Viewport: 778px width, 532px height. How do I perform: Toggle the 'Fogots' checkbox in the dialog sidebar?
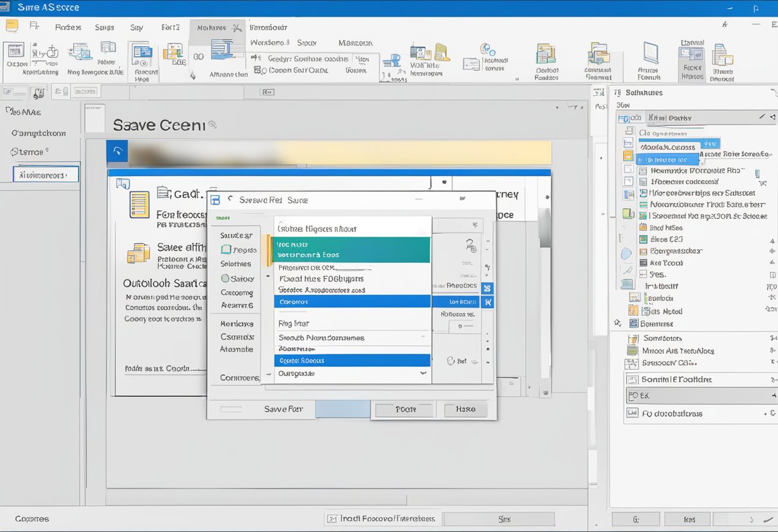(x=225, y=250)
